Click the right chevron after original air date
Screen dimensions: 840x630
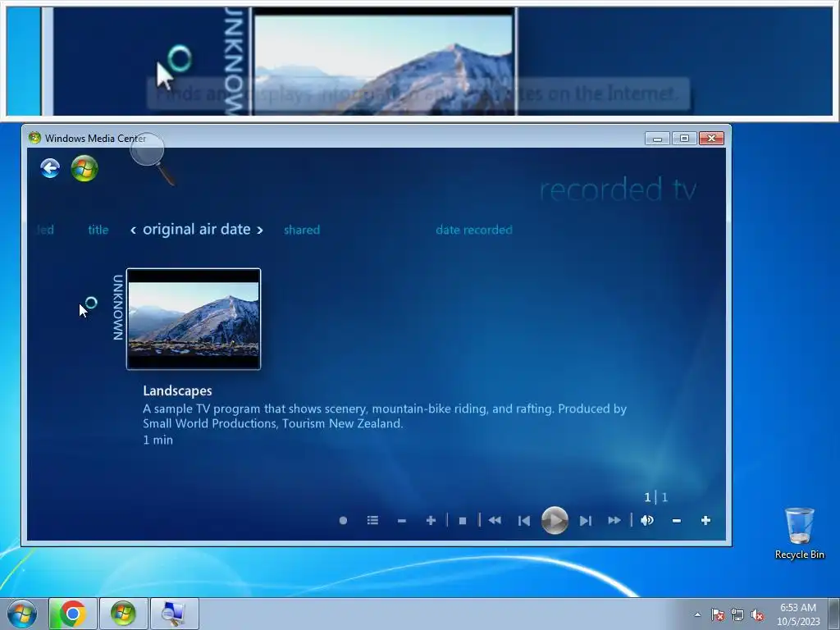click(260, 230)
